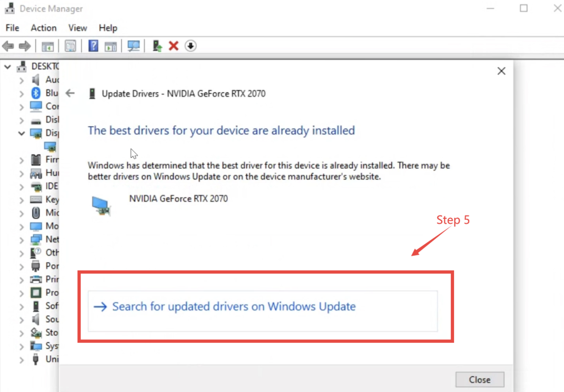Select the Display adapters category icon

36,133
